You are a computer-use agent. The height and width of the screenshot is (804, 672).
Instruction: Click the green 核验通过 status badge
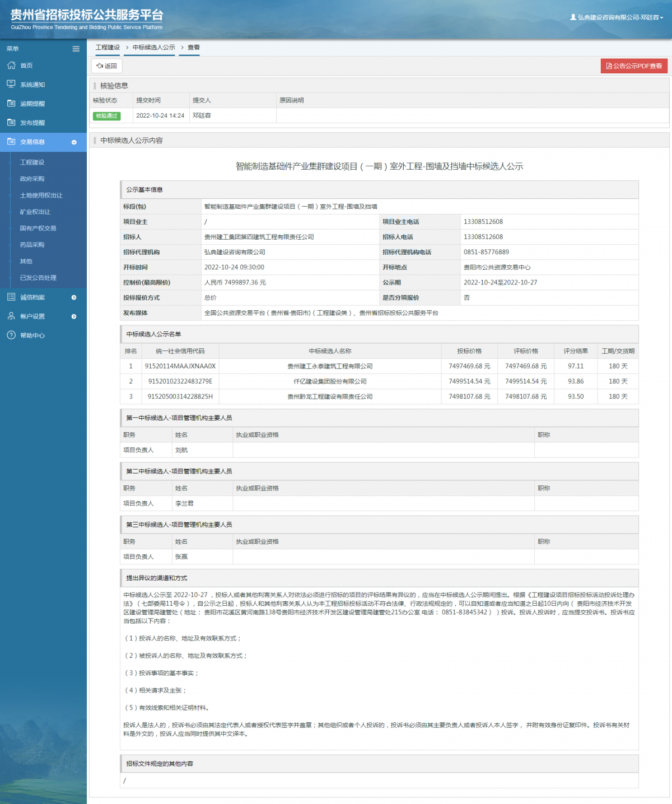[x=106, y=115]
